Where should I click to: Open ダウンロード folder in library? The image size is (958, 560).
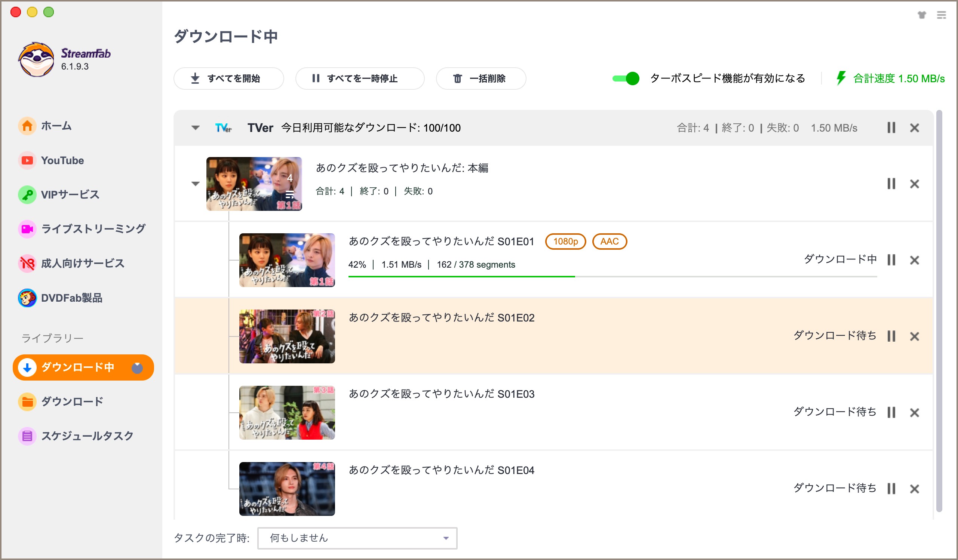pyautogui.click(x=61, y=401)
